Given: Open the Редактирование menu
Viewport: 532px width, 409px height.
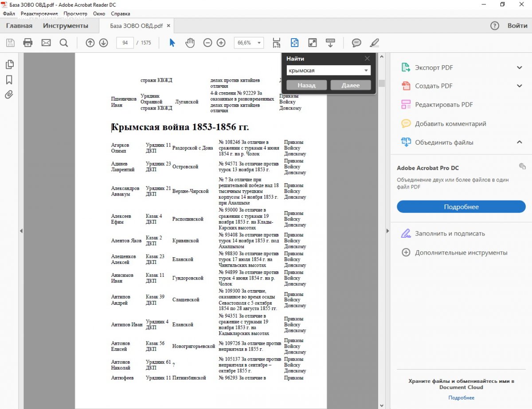Looking at the screenshot, I should click(39, 14).
